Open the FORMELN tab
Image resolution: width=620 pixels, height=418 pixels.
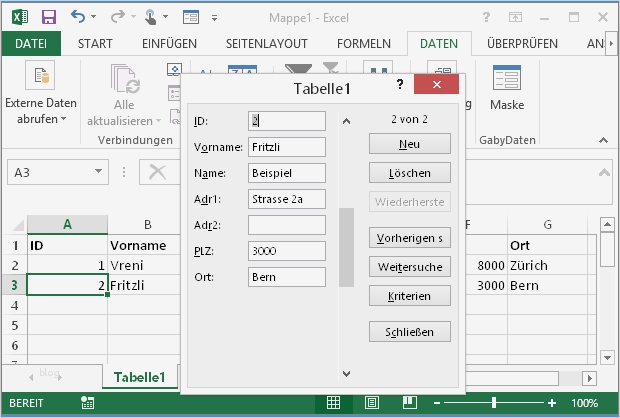[364, 44]
